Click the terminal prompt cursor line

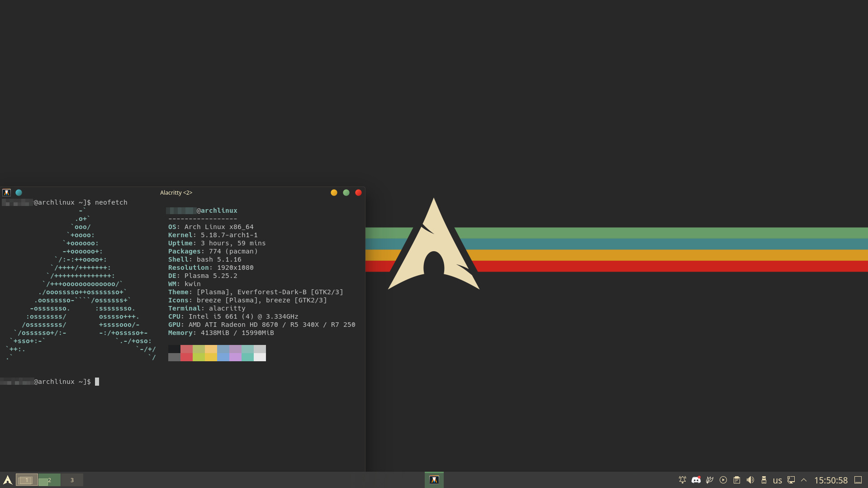97,382
